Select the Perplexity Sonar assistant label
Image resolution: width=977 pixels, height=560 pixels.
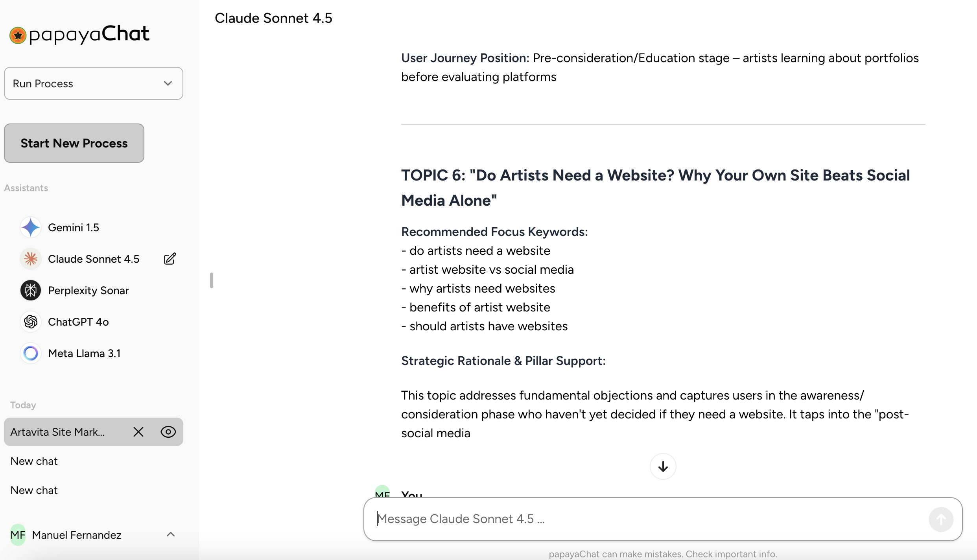(88, 290)
